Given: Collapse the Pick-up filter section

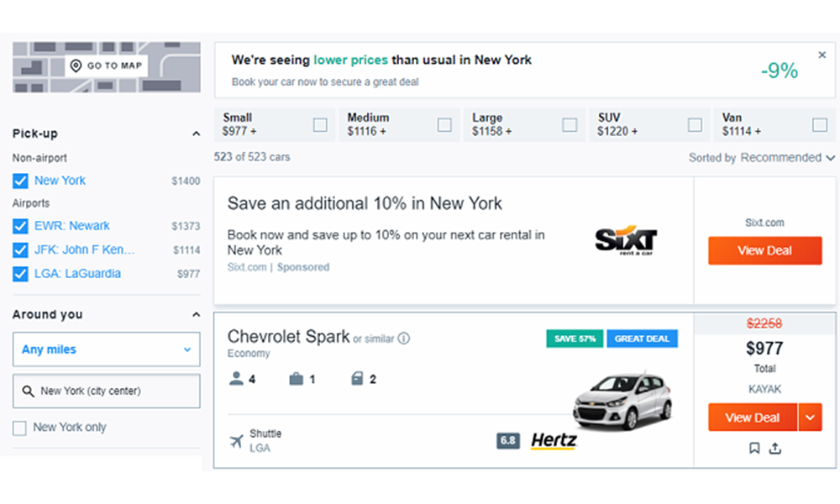Looking at the screenshot, I should [x=196, y=134].
